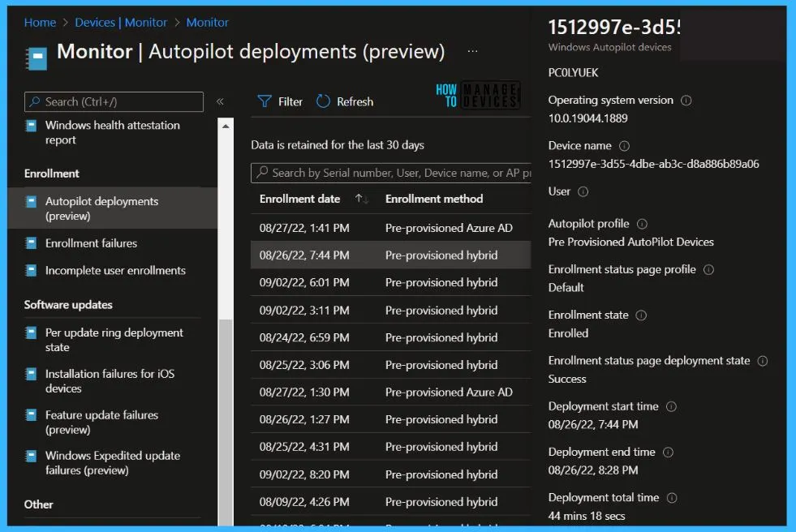Open Feature update failures (preview)

[101, 422]
